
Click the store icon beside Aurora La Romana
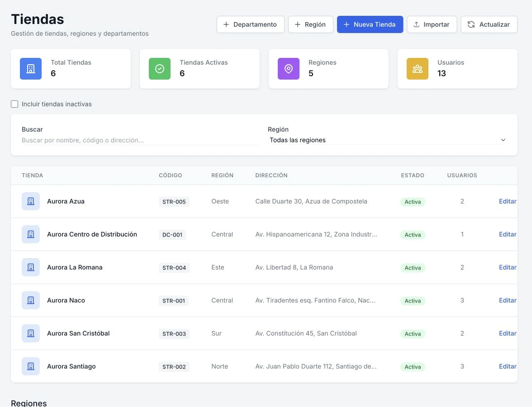pyautogui.click(x=31, y=267)
